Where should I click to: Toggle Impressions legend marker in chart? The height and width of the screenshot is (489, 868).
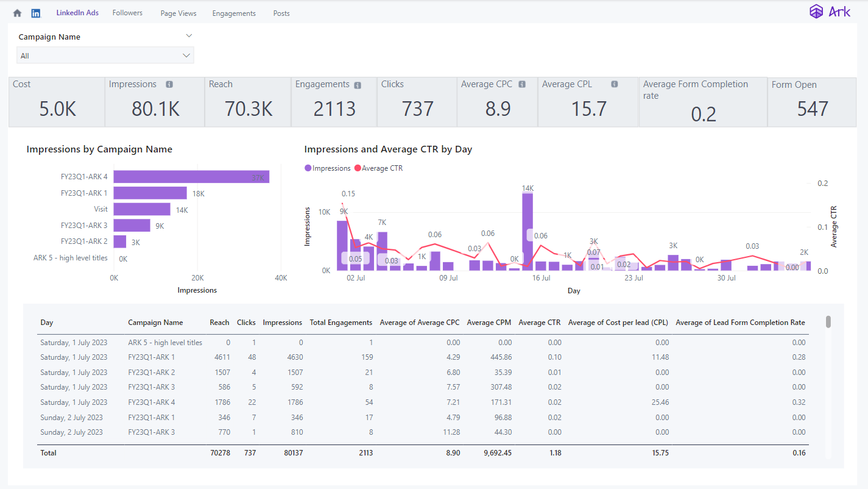[x=308, y=168]
